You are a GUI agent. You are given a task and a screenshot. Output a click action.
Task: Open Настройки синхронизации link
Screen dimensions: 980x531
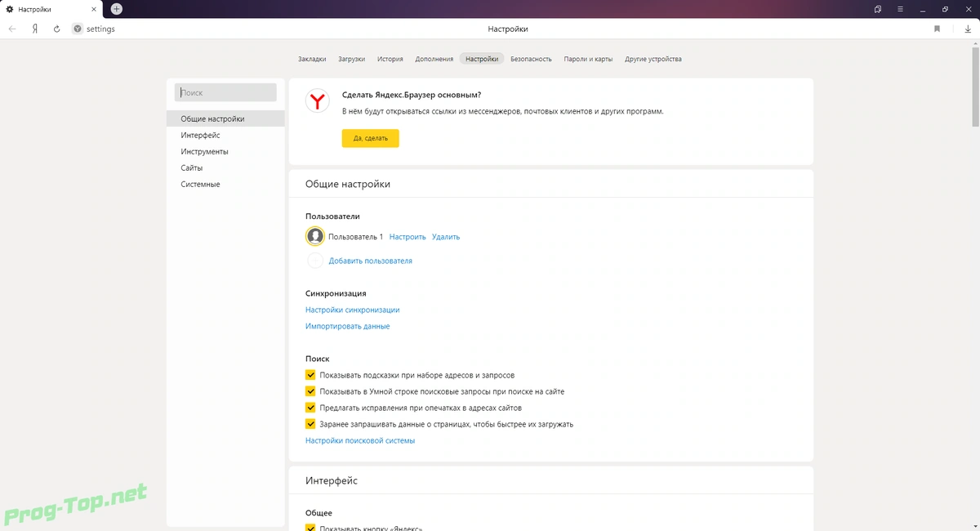tap(353, 310)
